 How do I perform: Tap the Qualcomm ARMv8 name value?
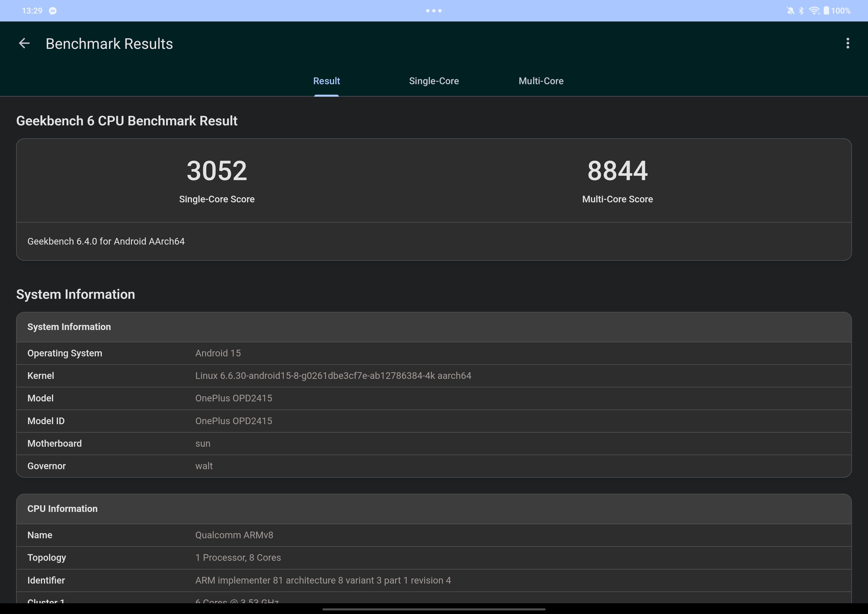pyautogui.click(x=234, y=535)
